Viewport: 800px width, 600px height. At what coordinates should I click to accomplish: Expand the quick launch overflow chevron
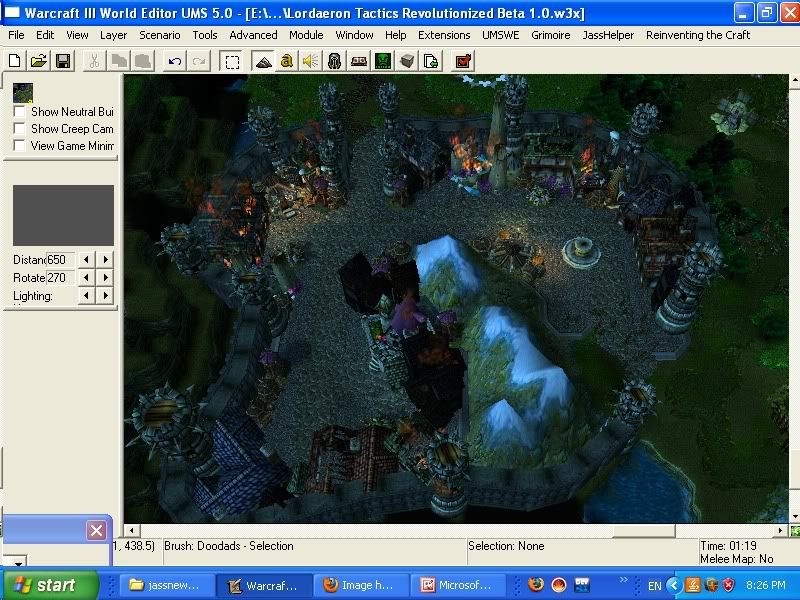pos(623,580)
